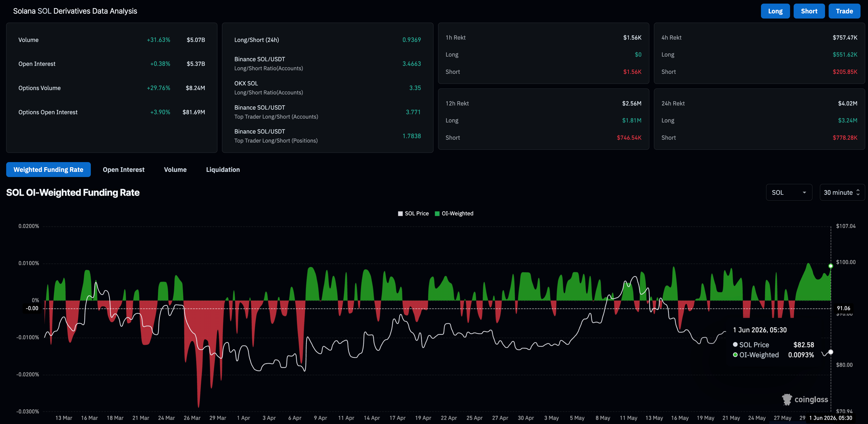Click the white SOL Price legend swatch
The height and width of the screenshot is (424, 868).
tap(400, 214)
